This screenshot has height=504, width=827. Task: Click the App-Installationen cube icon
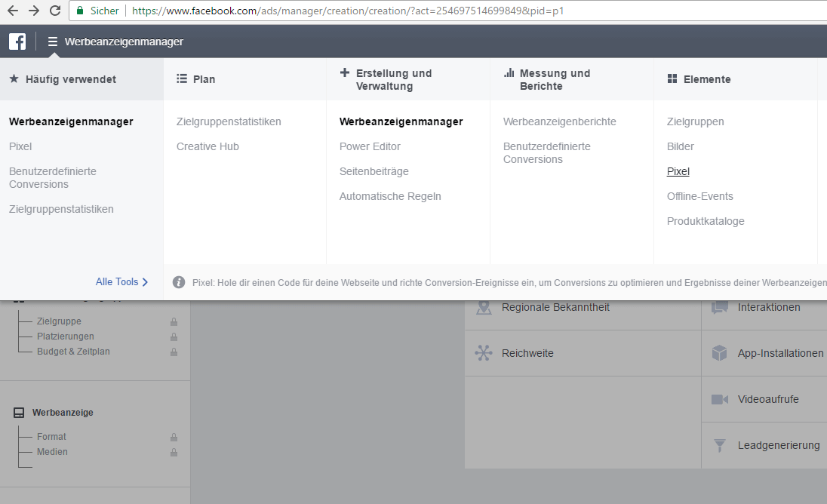(x=719, y=352)
